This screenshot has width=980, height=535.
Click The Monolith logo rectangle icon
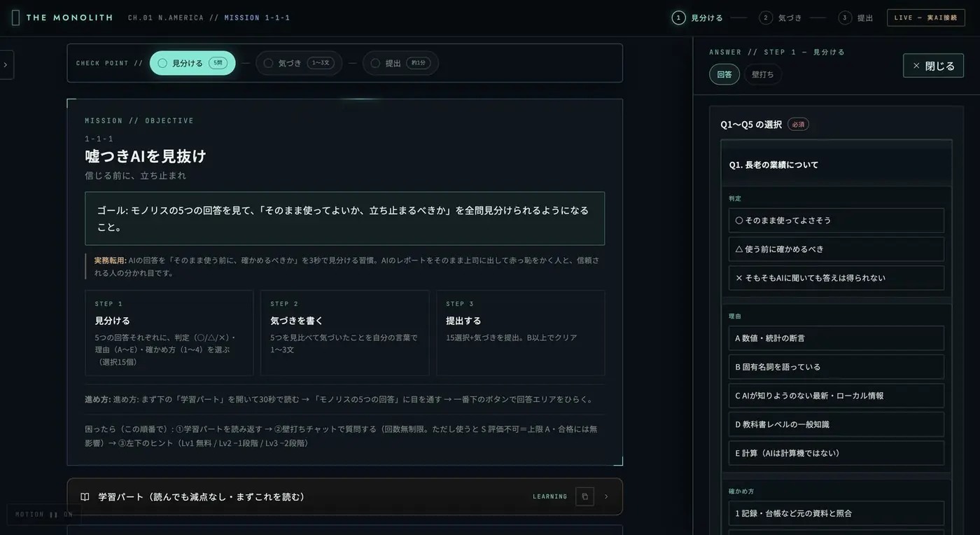pos(15,18)
